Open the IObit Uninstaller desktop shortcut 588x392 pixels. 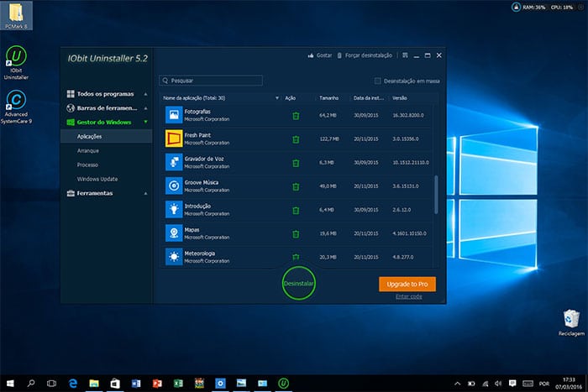tap(16, 62)
